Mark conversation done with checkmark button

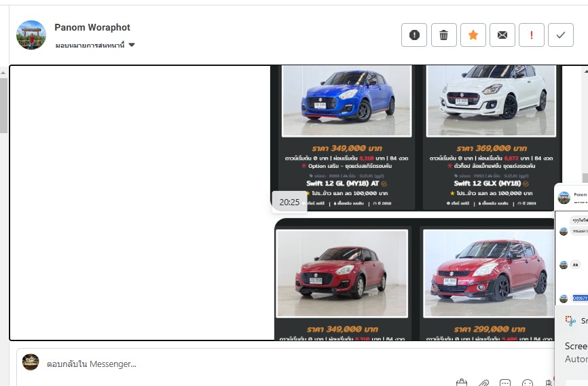560,35
